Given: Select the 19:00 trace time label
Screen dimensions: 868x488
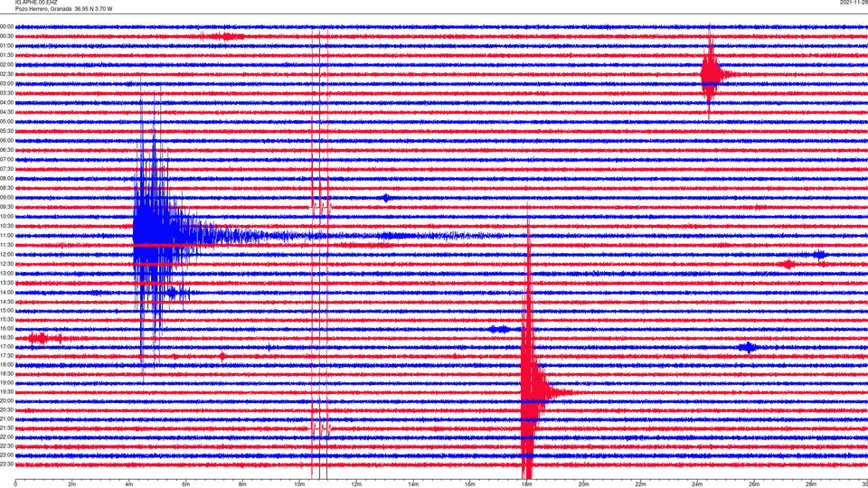Looking at the screenshot, I should [x=6, y=383].
